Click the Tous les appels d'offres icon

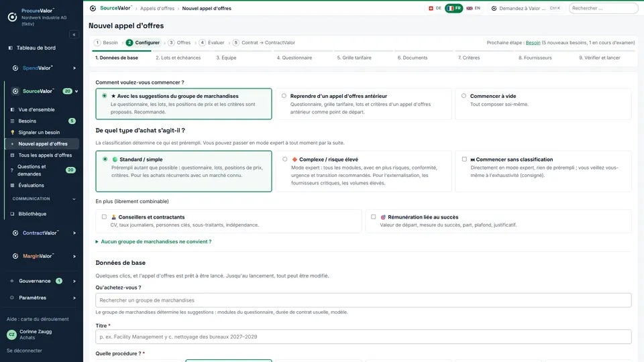point(12,155)
